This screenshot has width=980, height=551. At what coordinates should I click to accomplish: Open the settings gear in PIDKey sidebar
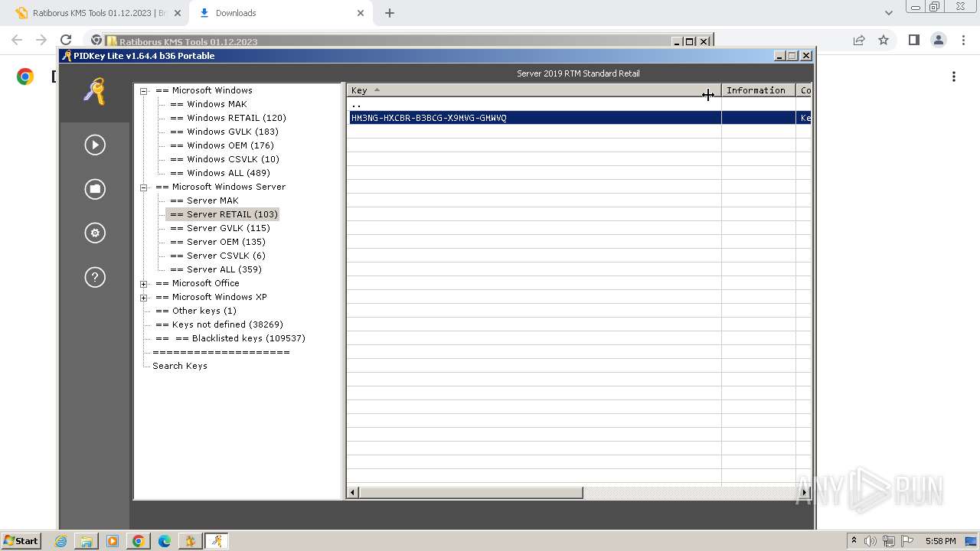[x=95, y=233]
